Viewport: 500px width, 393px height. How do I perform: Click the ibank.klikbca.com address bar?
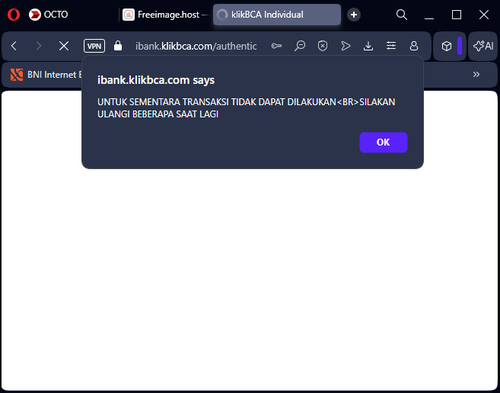[196, 46]
